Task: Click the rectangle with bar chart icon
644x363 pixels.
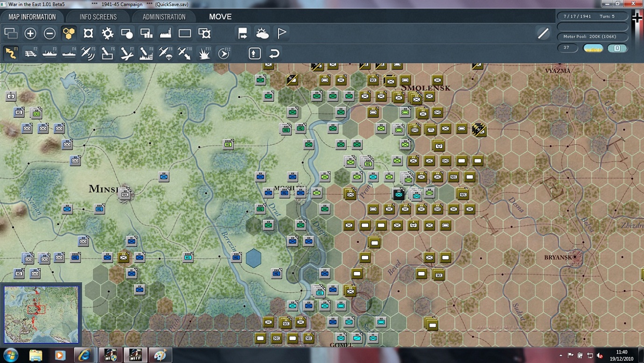Action: coord(146,33)
